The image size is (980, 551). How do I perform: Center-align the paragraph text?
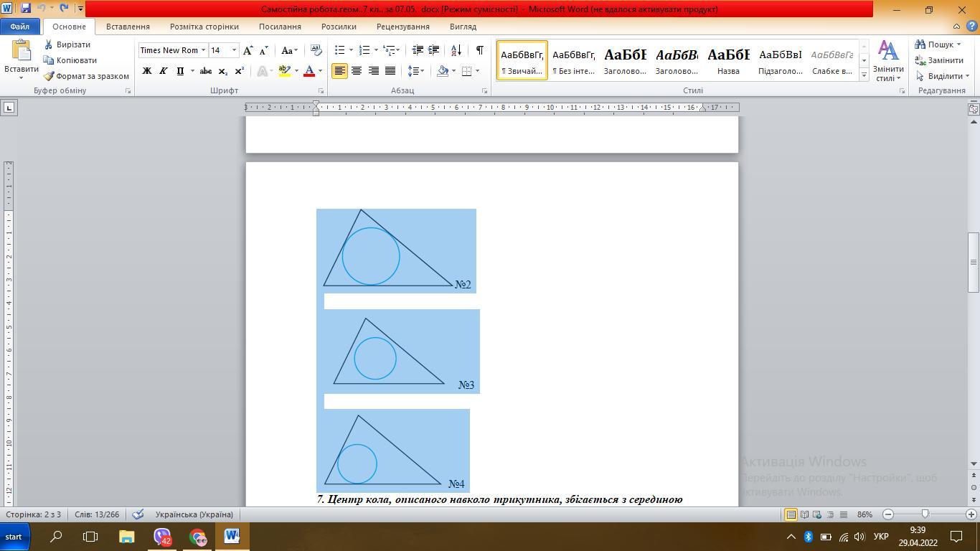pos(357,71)
